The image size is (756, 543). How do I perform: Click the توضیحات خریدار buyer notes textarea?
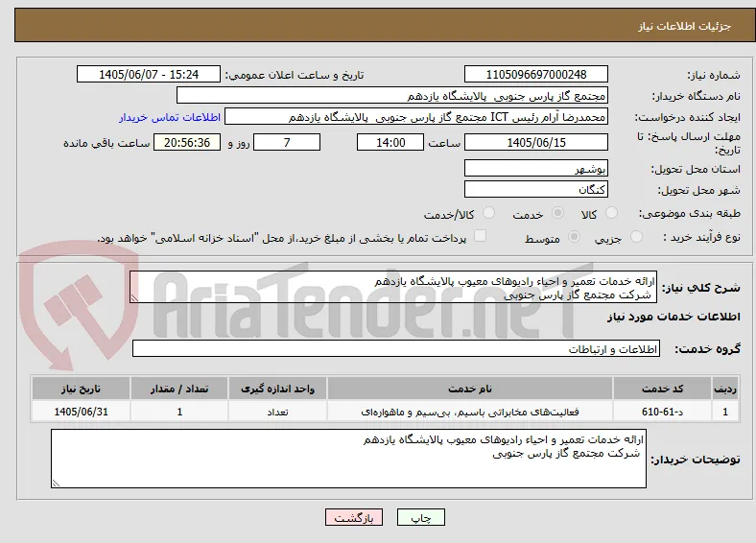(348, 459)
